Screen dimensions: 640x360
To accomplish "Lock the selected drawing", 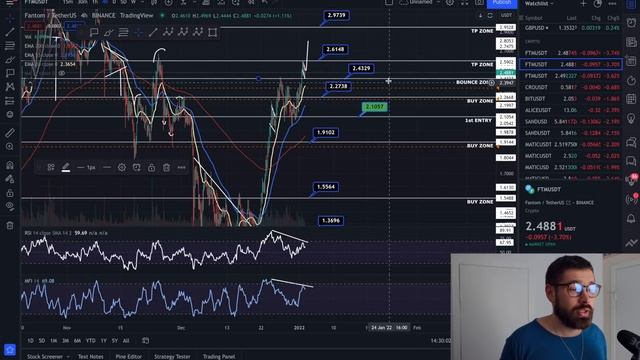I will click(151, 167).
